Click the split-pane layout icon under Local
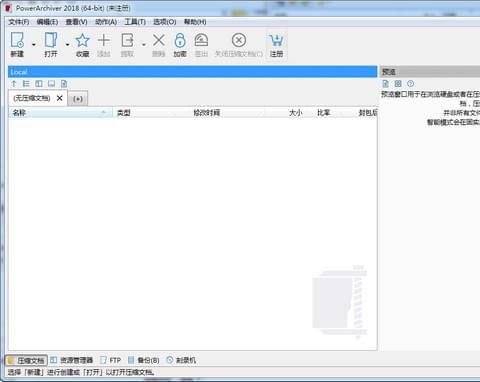This screenshot has width=480, height=382. tap(39, 84)
